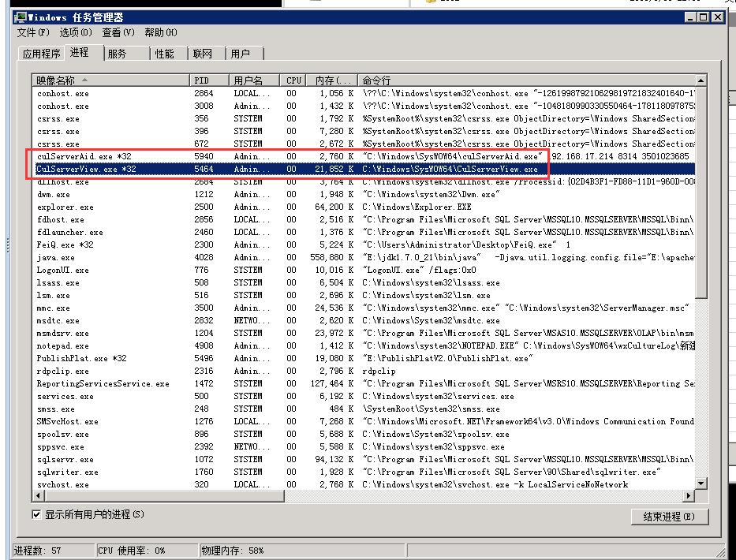Select the msmdsrv.exe process
The height and width of the screenshot is (560, 736).
click(x=364, y=334)
